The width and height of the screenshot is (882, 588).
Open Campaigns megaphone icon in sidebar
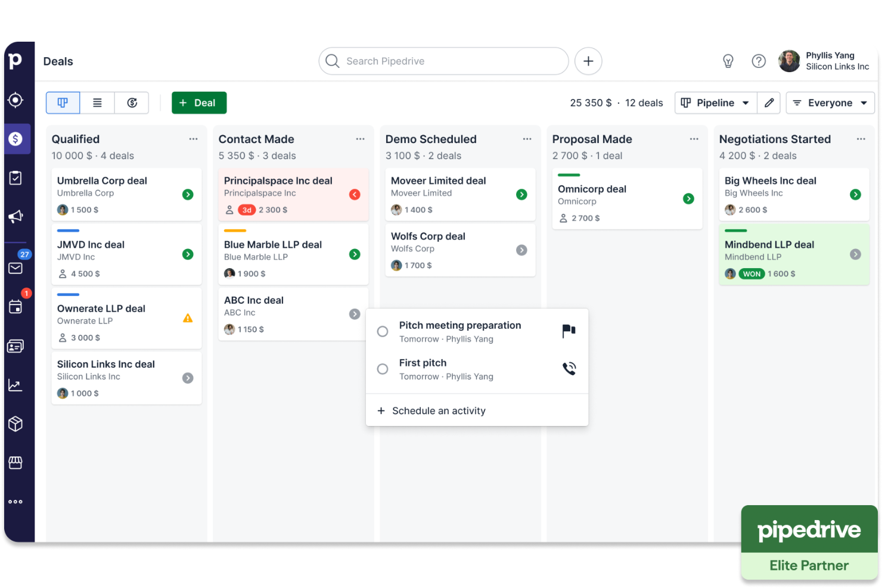(15, 216)
